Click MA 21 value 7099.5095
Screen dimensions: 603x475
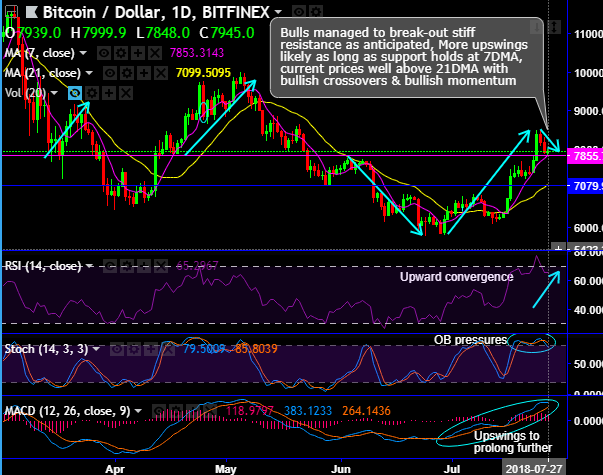pyautogui.click(x=203, y=73)
